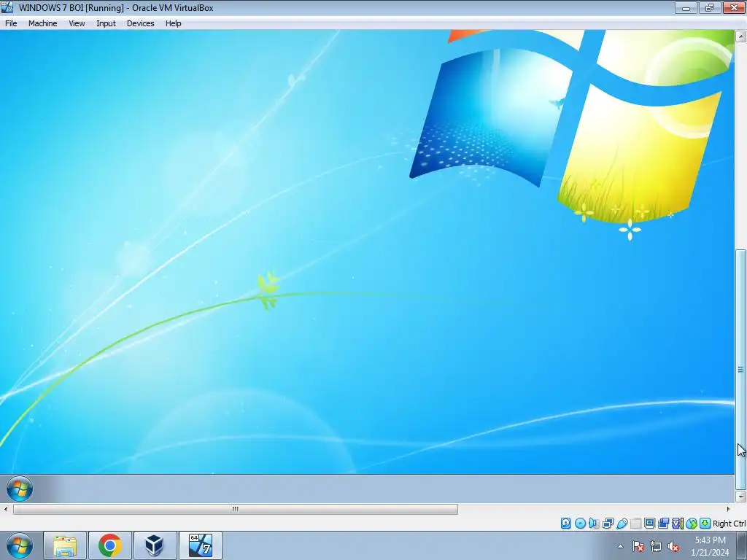The width and height of the screenshot is (747, 560).
Task: Click the Show desktop button strip
Action: coord(741,545)
